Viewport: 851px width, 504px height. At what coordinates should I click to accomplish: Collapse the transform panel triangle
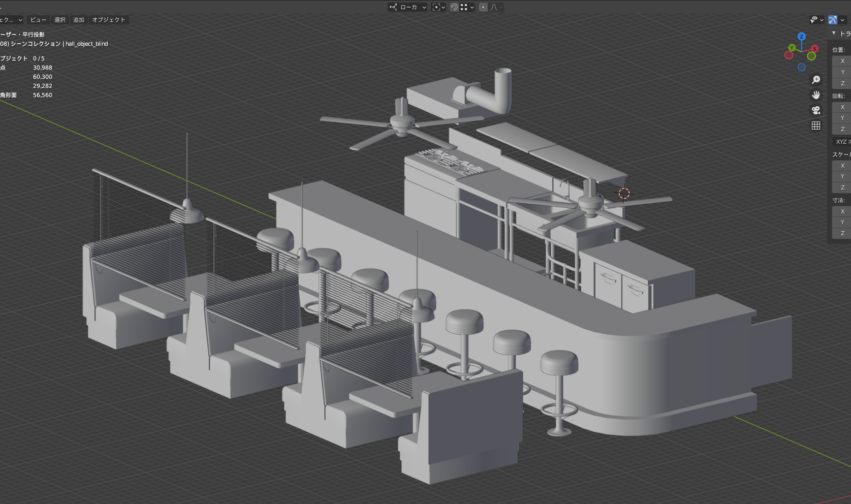click(x=834, y=33)
